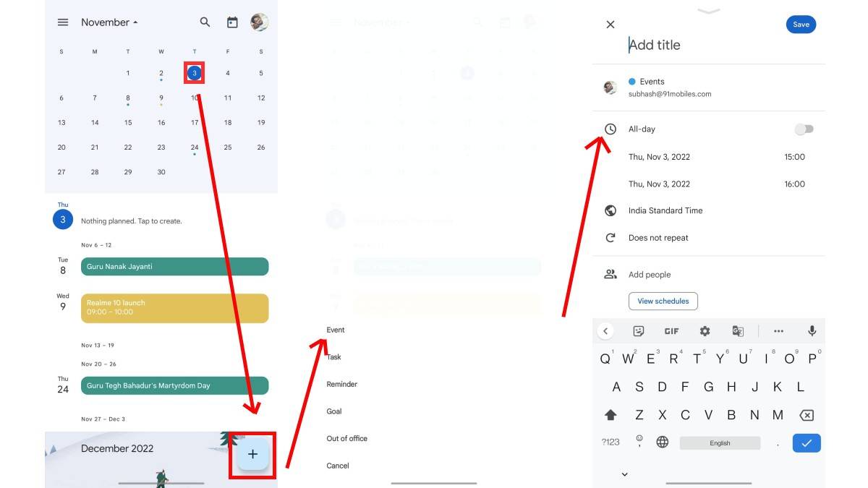Collapse keyboard with the down chevron
The image size is (868, 488).
click(x=625, y=474)
